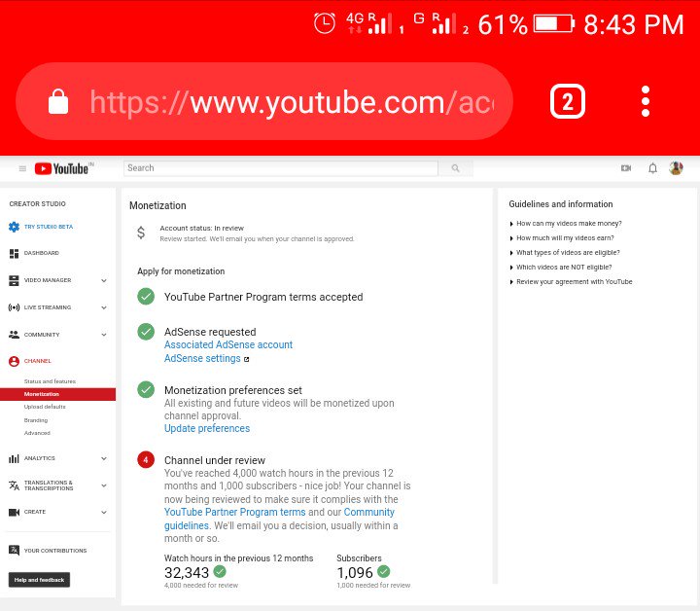Expand the Live Streaming chevron
Viewport: 700px width, 611px height.
[104, 307]
